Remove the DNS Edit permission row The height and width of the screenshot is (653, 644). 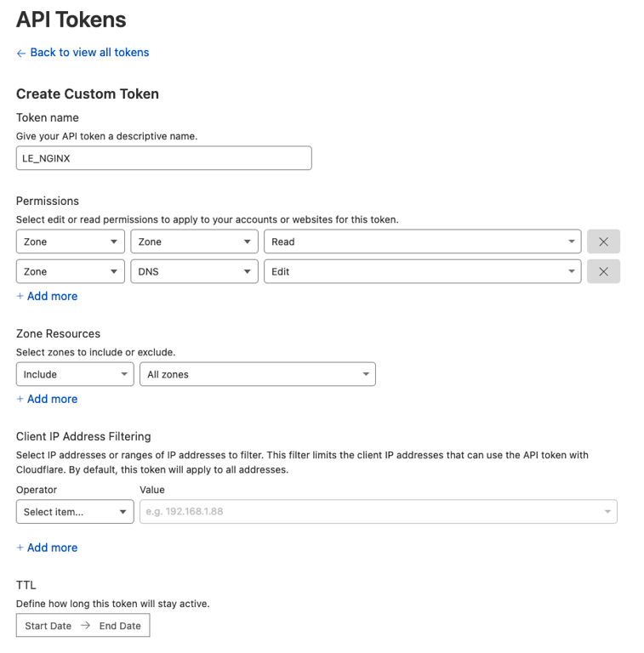click(x=603, y=271)
